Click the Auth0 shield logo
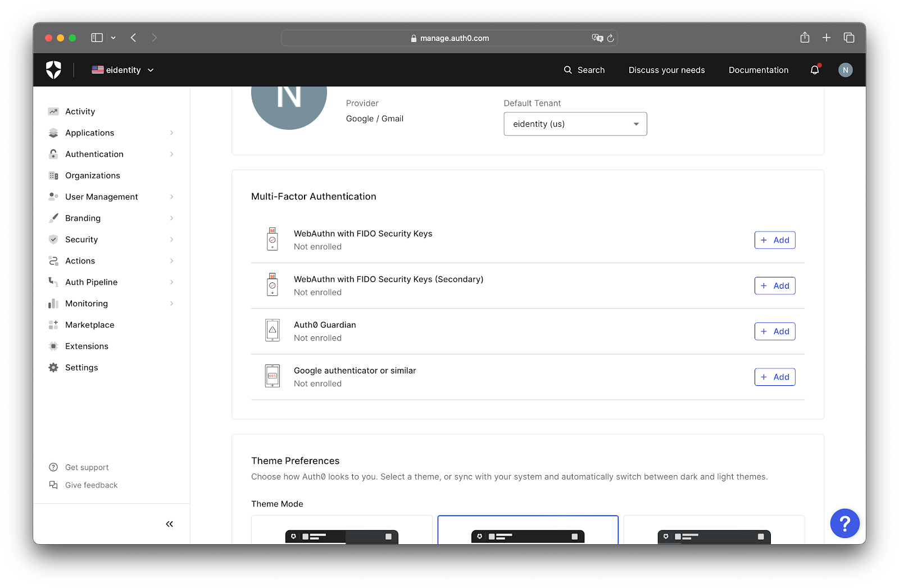This screenshot has width=899, height=588. point(53,70)
